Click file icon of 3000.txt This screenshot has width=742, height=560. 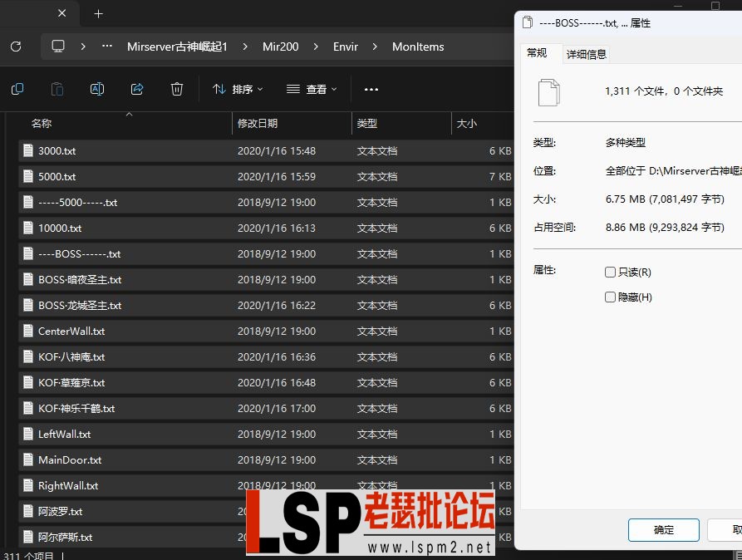tap(28, 150)
